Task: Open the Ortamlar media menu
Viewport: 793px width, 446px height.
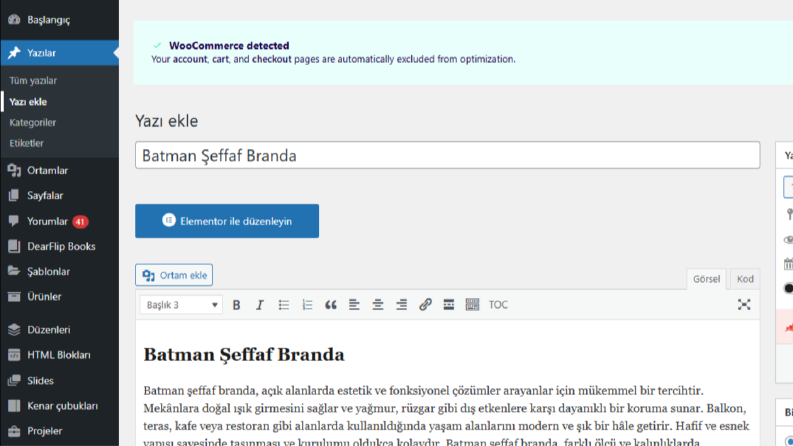Action: pyautogui.click(x=60, y=170)
